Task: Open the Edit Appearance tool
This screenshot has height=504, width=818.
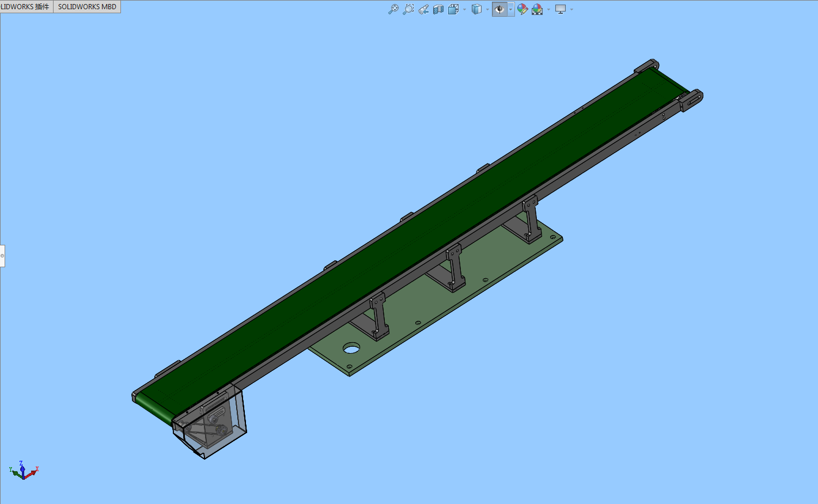Action: (x=522, y=9)
